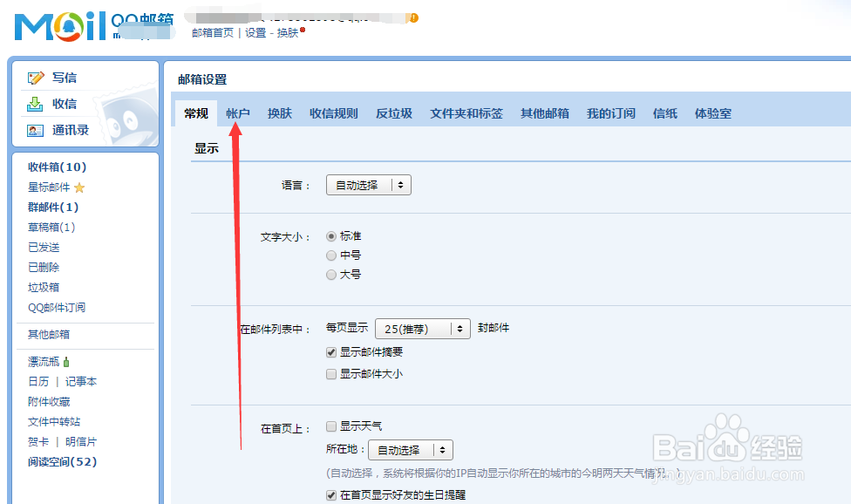Viewport: 851px width, 504px height.
Task: Click the 写信 compose mail icon
Action: pyautogui.click(x=35, y=77)
